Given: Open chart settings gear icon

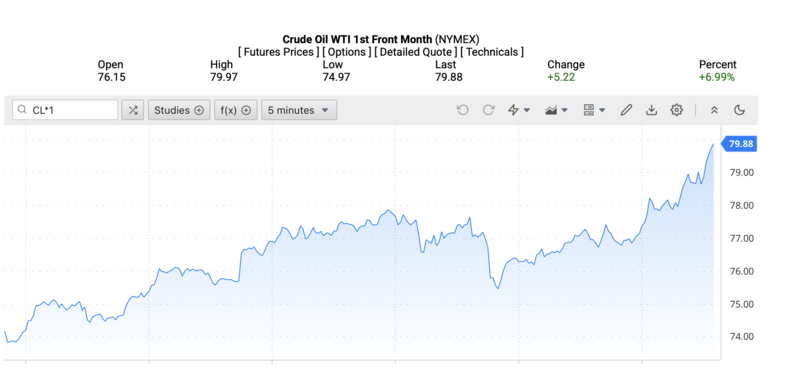Looking at the screenshot, I should [677, 110].
